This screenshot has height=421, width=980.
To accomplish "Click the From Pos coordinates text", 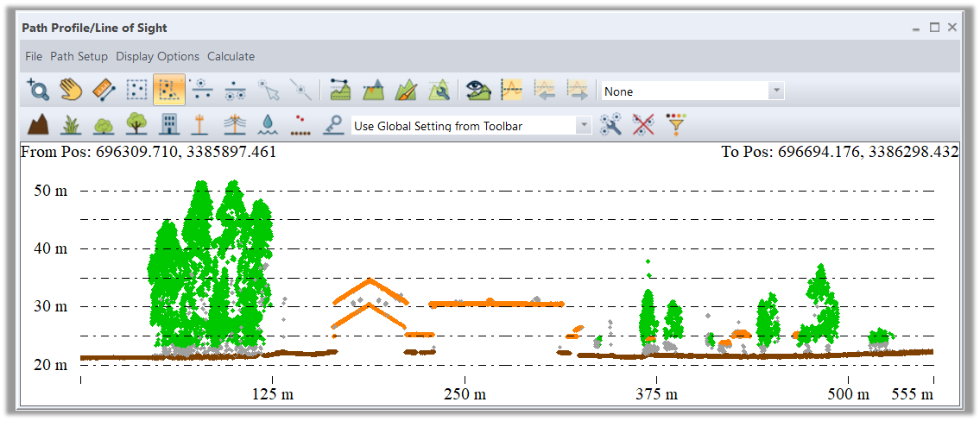I will (x=149, y=152).
